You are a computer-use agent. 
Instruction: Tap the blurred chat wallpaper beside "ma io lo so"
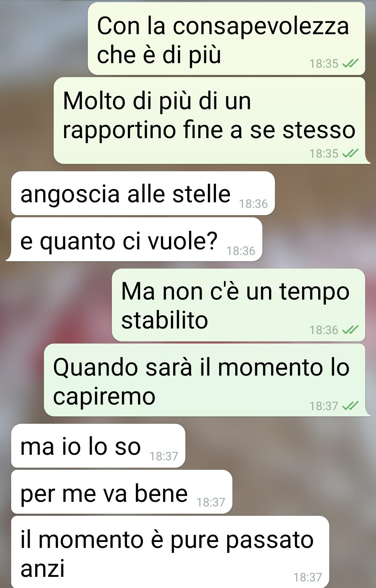pos(279,446)
